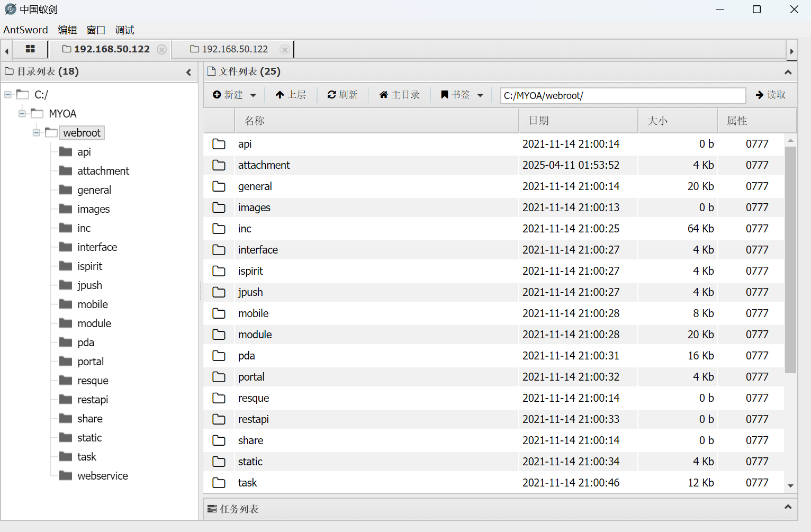The image size is (811, 532).
Task: Collapse the directory list panel
Action: (x=188, y=72)
